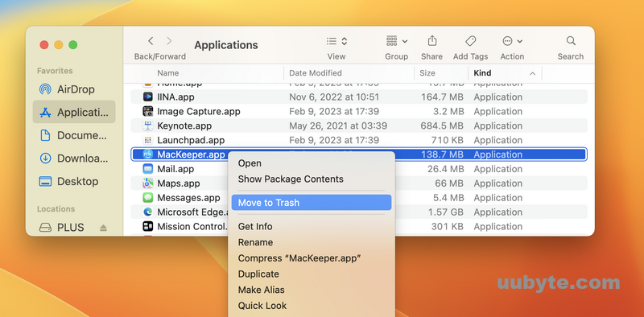Click the 710 KB Launchpad size
The width and height of the screenshot is (644, 317).
click(x=448, y=140)
